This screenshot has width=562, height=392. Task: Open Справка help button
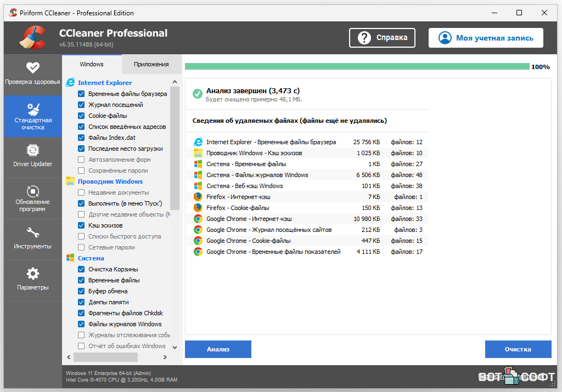[x=382, y=38]
